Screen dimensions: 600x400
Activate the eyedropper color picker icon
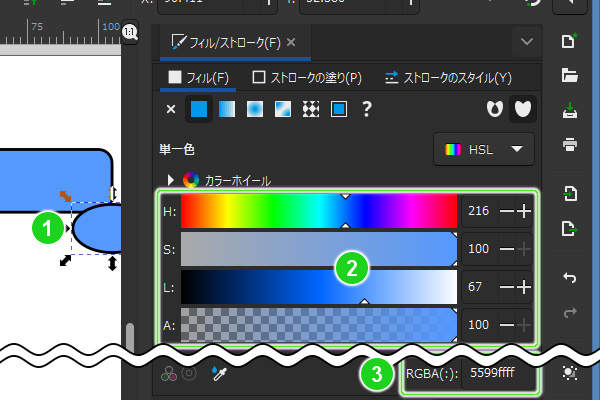point(219,373)
